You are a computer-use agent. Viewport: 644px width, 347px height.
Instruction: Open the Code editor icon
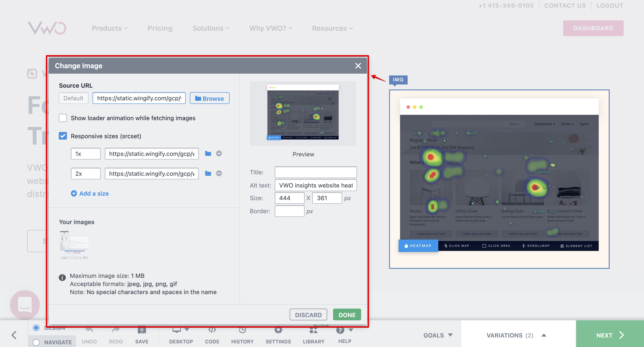point(212,330)
